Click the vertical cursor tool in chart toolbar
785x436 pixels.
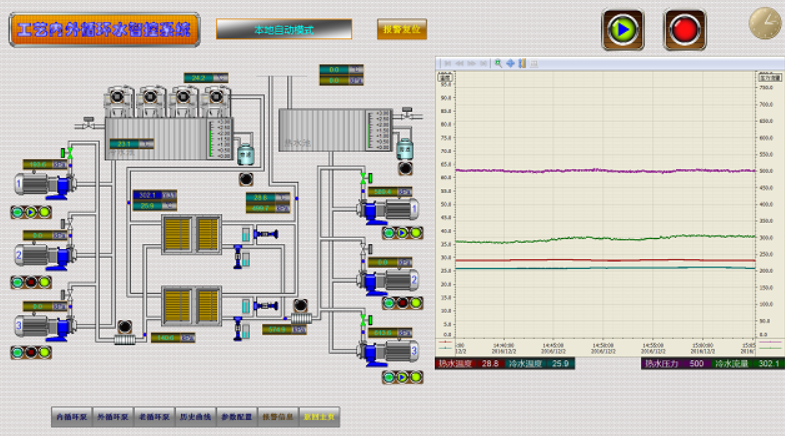tap(522, 63)
